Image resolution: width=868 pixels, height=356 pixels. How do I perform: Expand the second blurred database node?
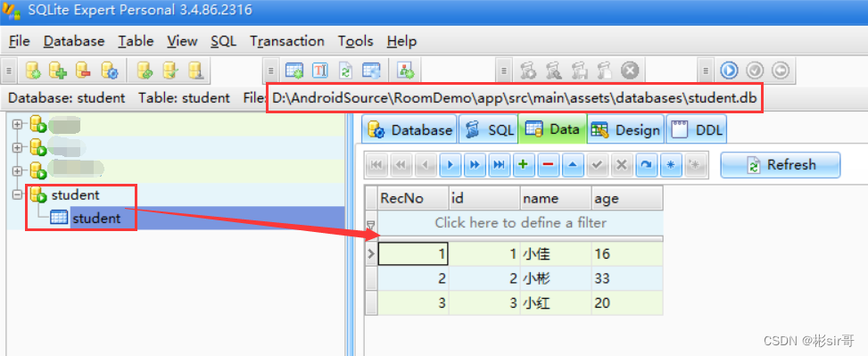pos(17,148)
